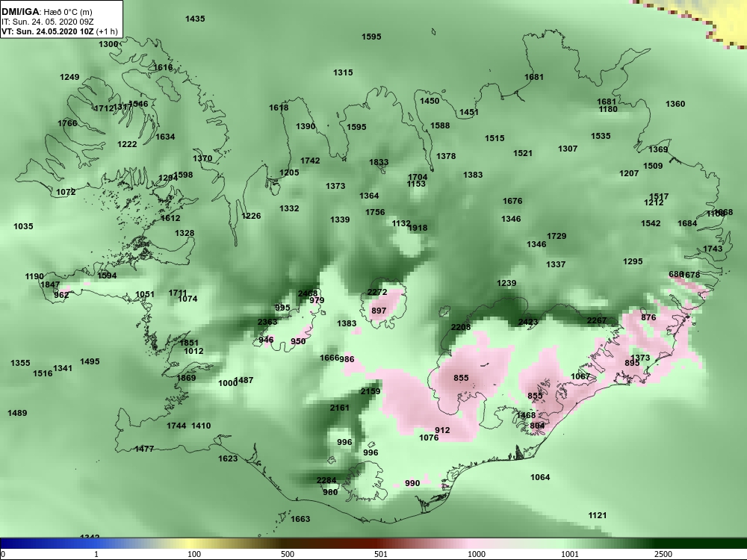Select the 1477 value on Reykjanes
Screen dimensions: 747x560
tap(144, 449)
